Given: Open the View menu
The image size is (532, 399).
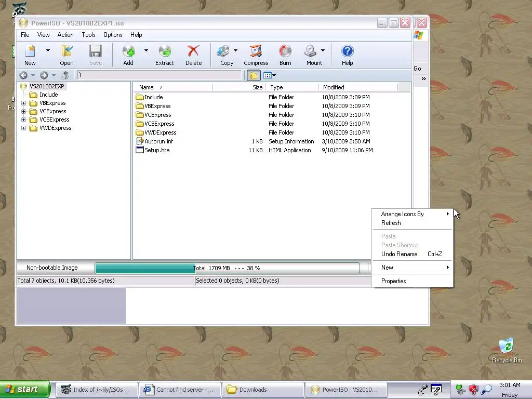Looking at the screenshot, I should 44,35.
